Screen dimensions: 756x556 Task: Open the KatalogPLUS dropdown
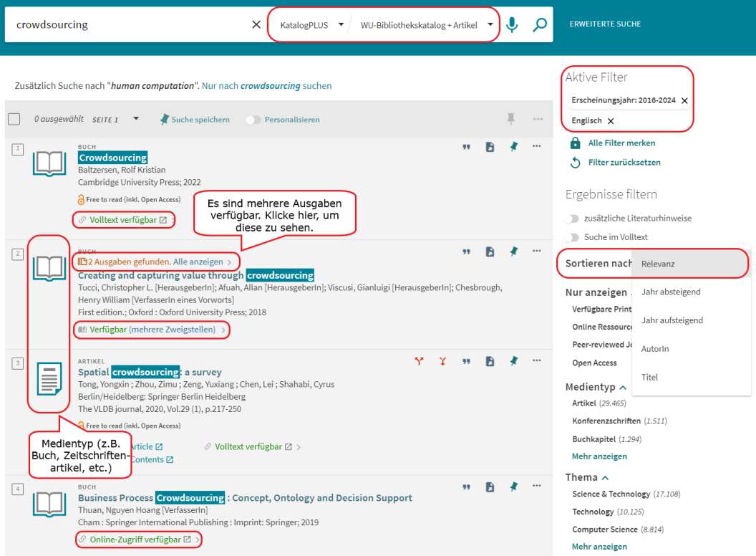click(311, 25)
